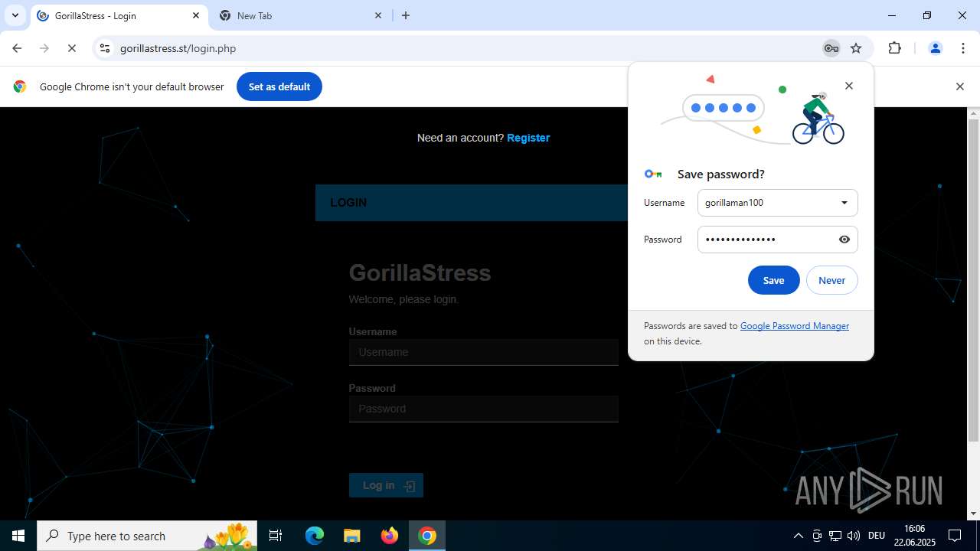Save the password
Viewport: 980px width, 551px height.
pos(773,280)
